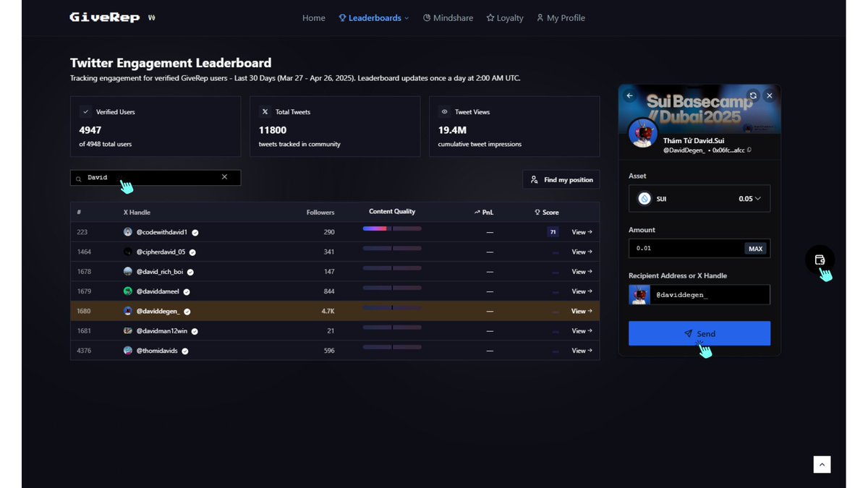Click the @cipherdavid_05 avatar
Screen dimensions: 868x488
tap(128, 252)
